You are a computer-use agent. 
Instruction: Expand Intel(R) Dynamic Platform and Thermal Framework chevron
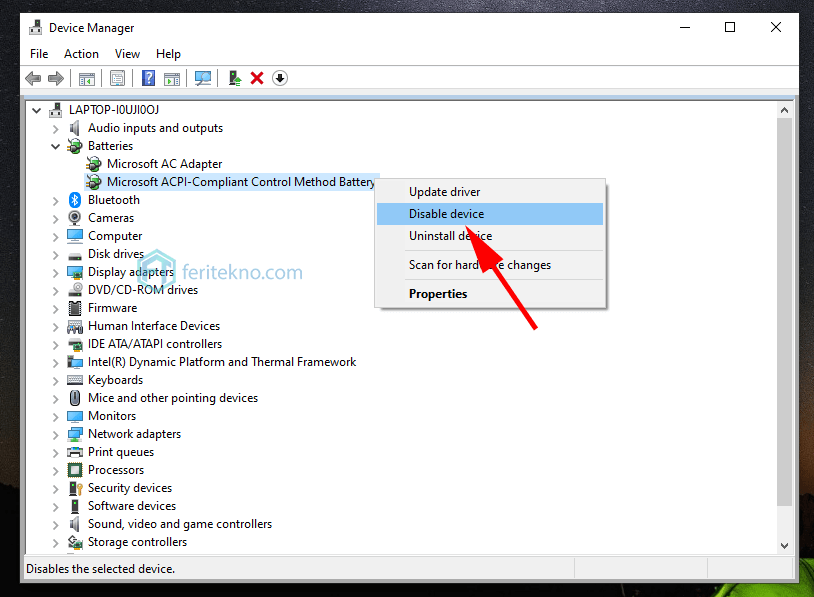(x=56, y=362)
